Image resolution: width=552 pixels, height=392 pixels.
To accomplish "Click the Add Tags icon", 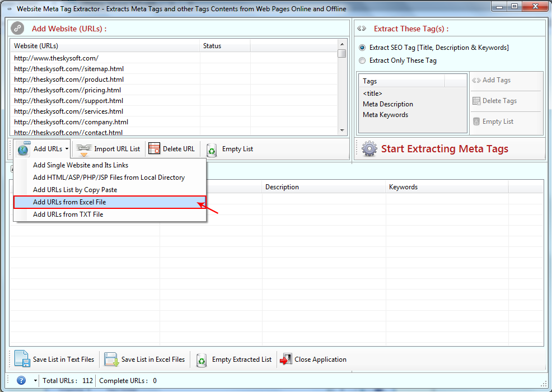I will click(476, 80).
